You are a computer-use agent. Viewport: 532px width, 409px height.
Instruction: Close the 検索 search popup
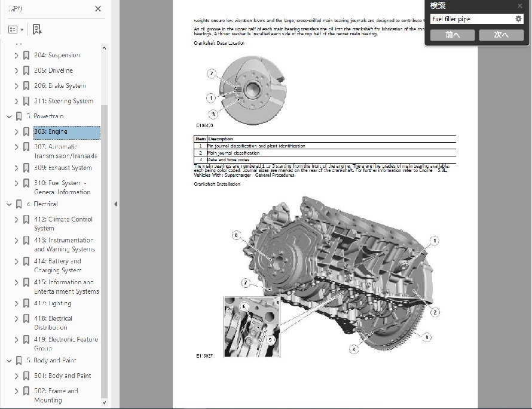(x=520, y=6)
